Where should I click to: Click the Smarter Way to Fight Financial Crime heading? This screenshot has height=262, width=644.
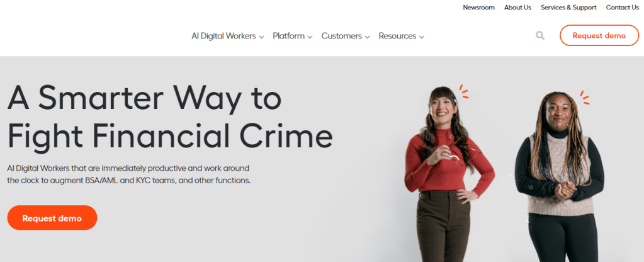(170, 117)
